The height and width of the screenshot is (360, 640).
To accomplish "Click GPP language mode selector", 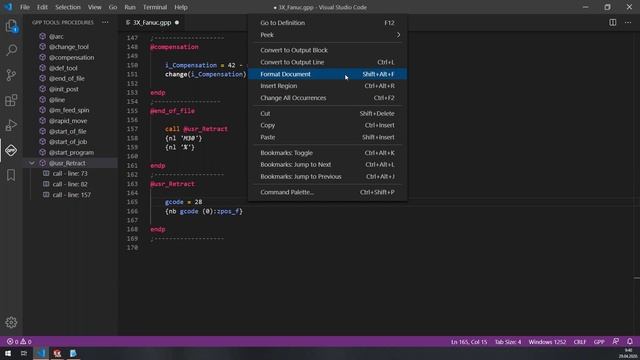I will click(x=599, y=342).
